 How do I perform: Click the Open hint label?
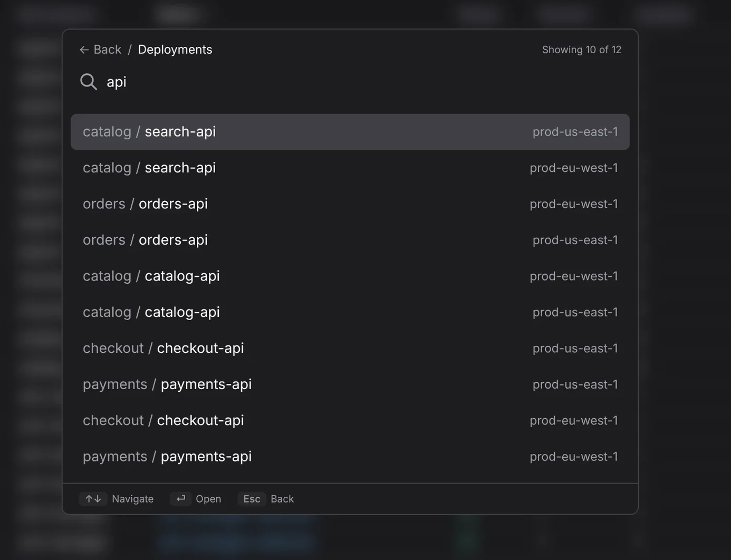(208, 499)
